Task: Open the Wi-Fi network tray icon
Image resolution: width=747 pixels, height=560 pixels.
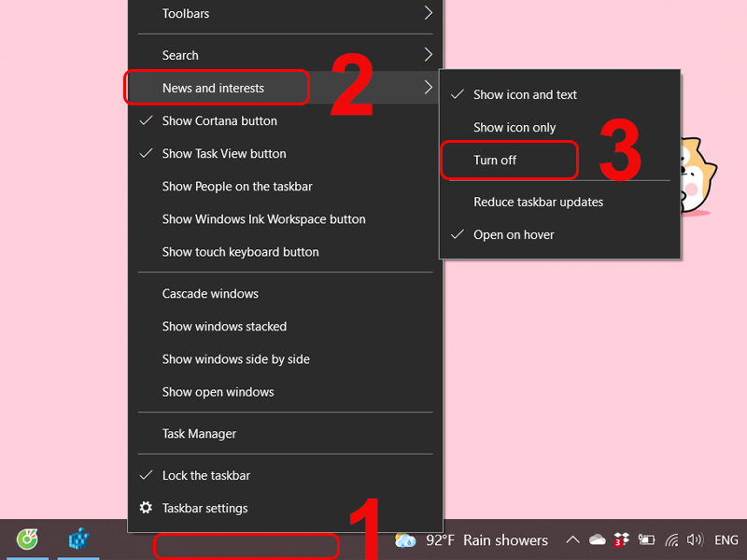Action: point(671,540)
